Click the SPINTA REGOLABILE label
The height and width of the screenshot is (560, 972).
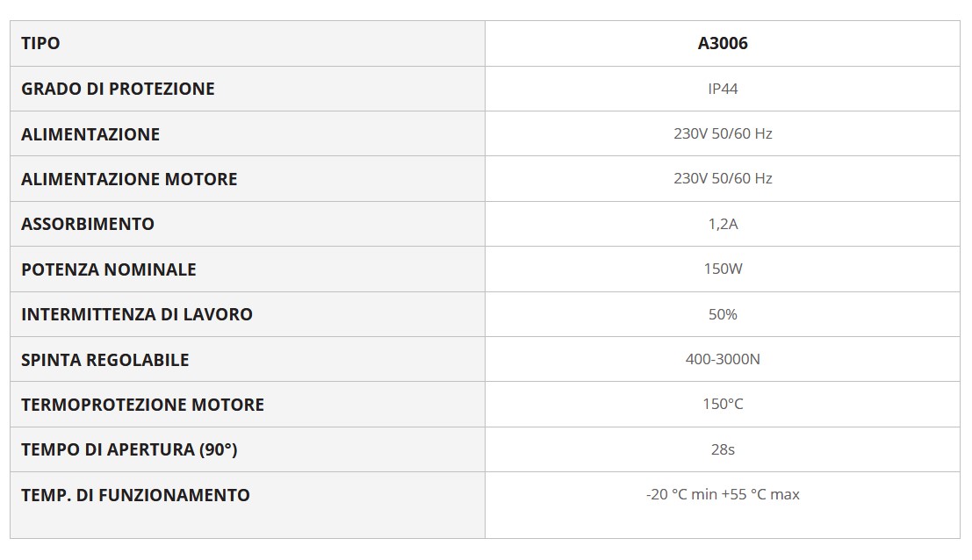pos(105,360)
